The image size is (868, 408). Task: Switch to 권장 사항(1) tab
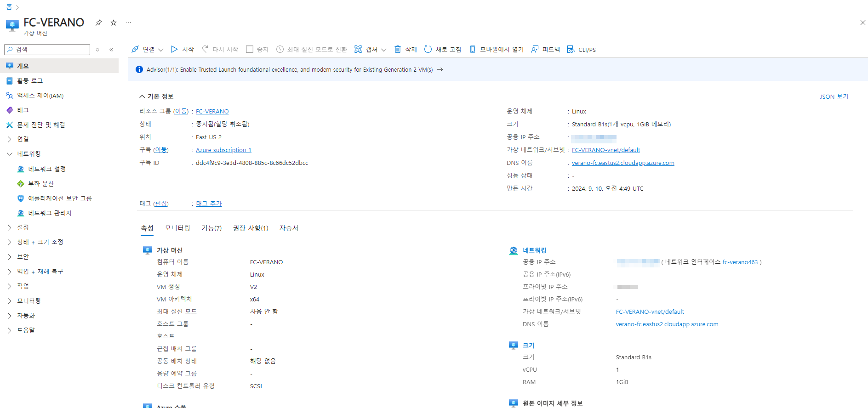tap(251, 228)
